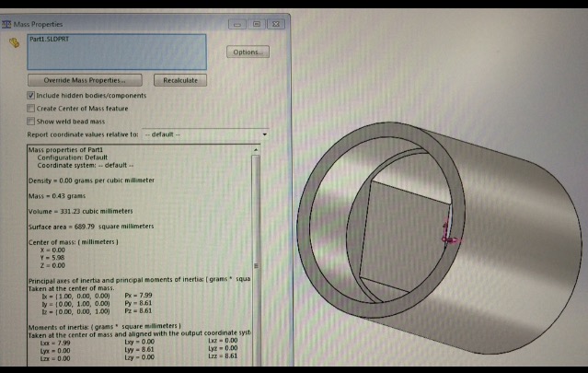This screenshot has width=588, height=373.
Task: Click Override Mass Properties... button
Action: click(85, 80)
